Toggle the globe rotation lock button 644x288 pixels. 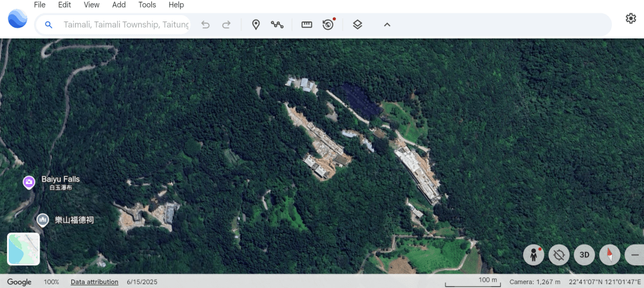pos(559,255)
